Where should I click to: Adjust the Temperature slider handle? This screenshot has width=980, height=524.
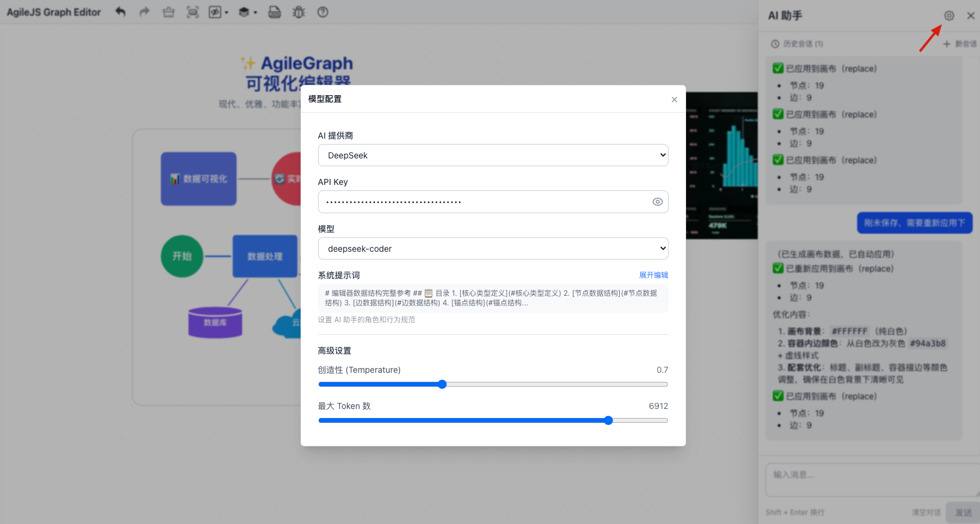pyautogui.click(x=442, y=384)
